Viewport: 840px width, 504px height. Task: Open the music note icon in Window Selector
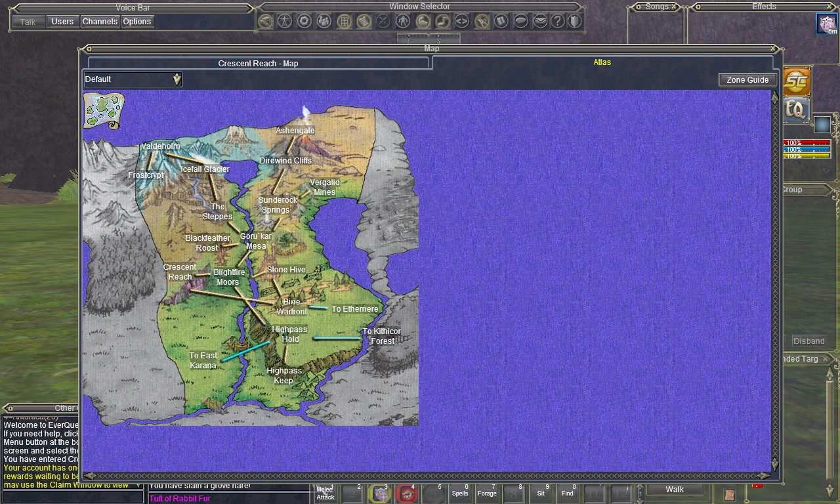442,21
